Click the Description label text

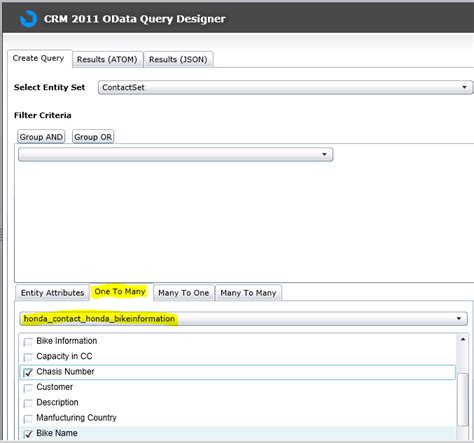(57, 402)
